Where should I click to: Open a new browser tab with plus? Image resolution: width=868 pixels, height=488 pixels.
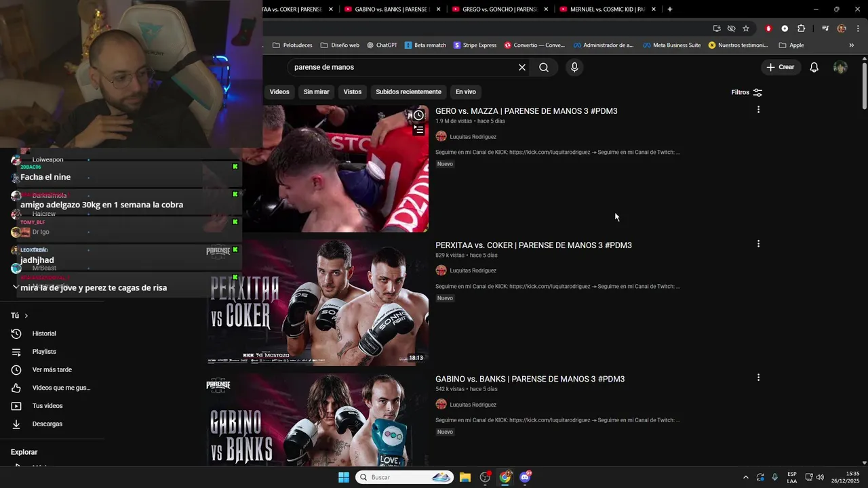[x=669, y=9]
